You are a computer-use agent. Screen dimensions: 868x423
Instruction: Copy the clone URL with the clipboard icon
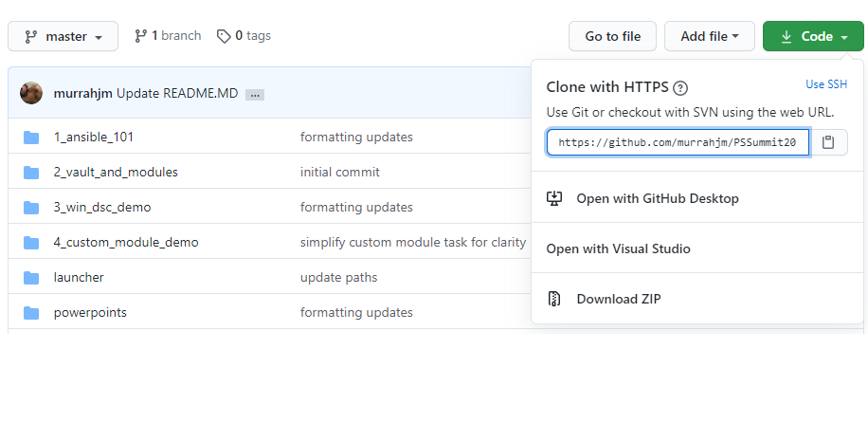828,142
